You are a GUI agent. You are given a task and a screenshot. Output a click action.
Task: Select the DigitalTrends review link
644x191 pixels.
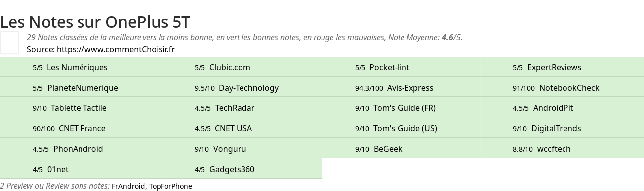tap(556, 128)
